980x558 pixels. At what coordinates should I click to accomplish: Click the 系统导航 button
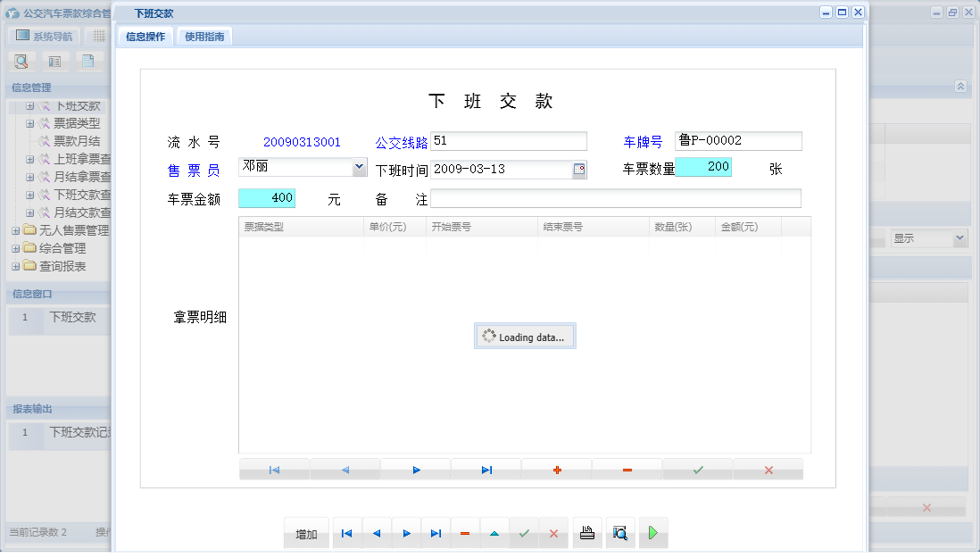point(42,35)
